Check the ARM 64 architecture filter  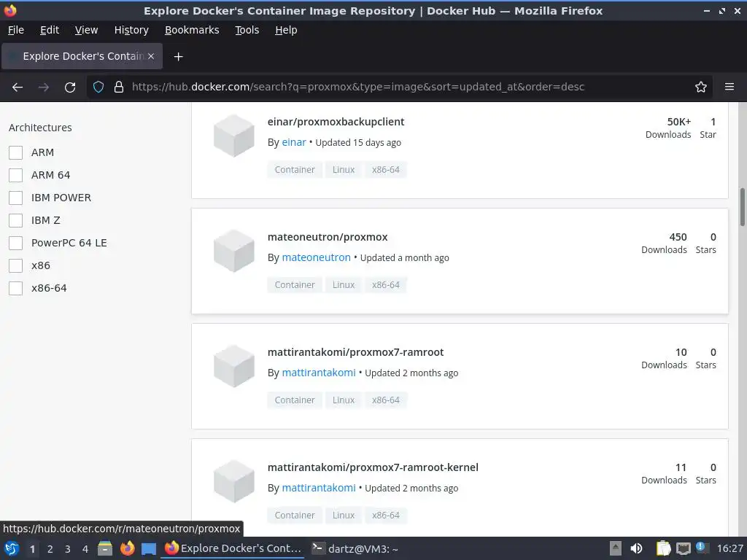pos(16,175)
